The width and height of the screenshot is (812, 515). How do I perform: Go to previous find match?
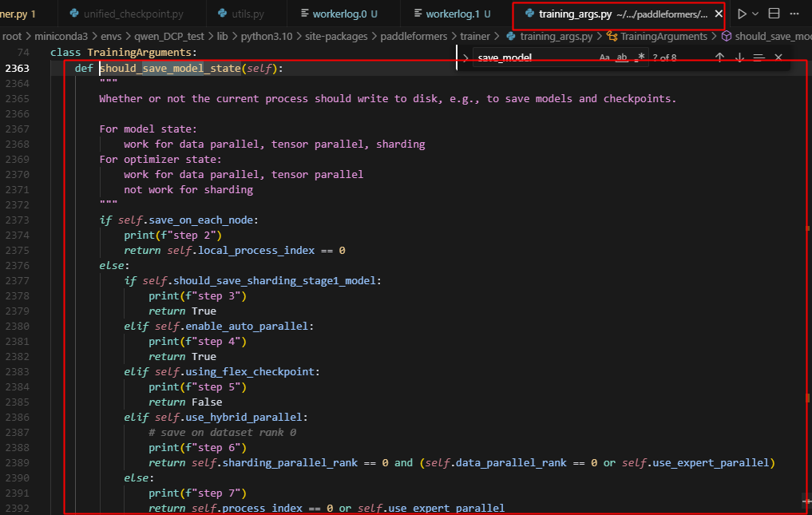719,57
